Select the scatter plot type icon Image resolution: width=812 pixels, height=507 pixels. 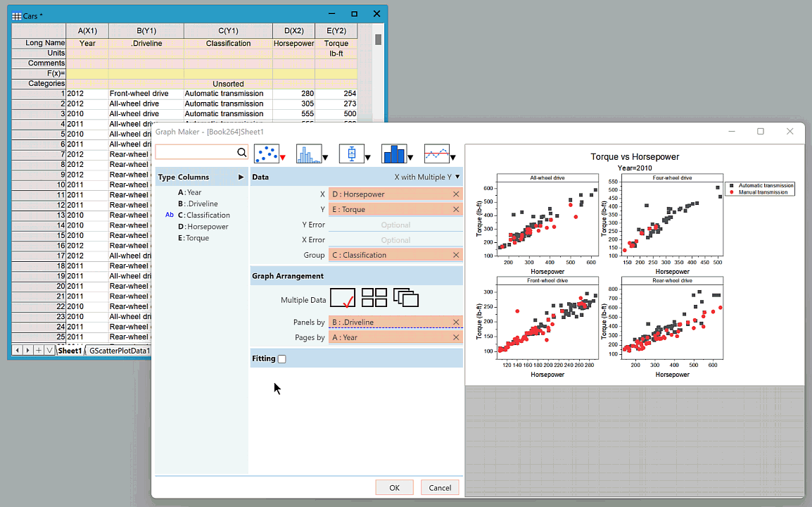[x=265, y=154]
